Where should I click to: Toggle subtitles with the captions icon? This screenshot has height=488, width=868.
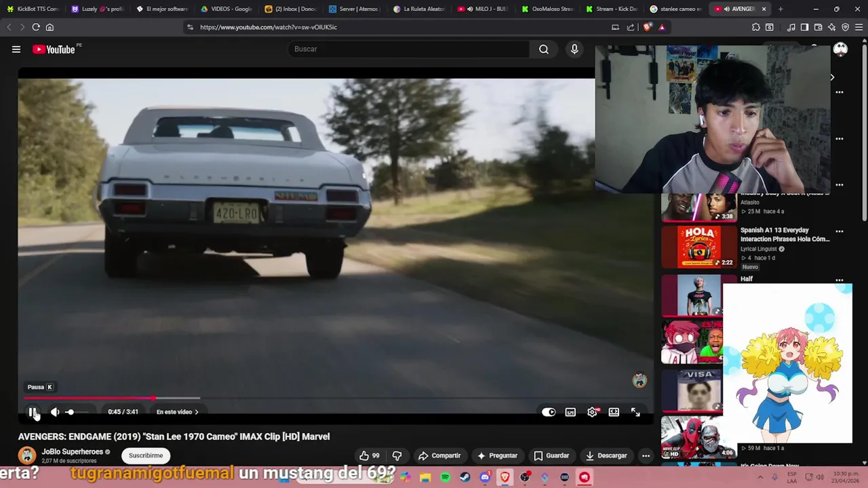pyautogui.click(x=570, y=412)
